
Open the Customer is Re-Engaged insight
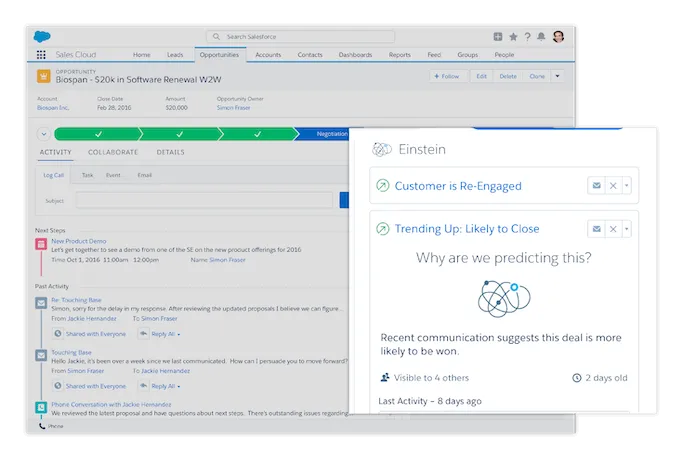click(458, 186)
